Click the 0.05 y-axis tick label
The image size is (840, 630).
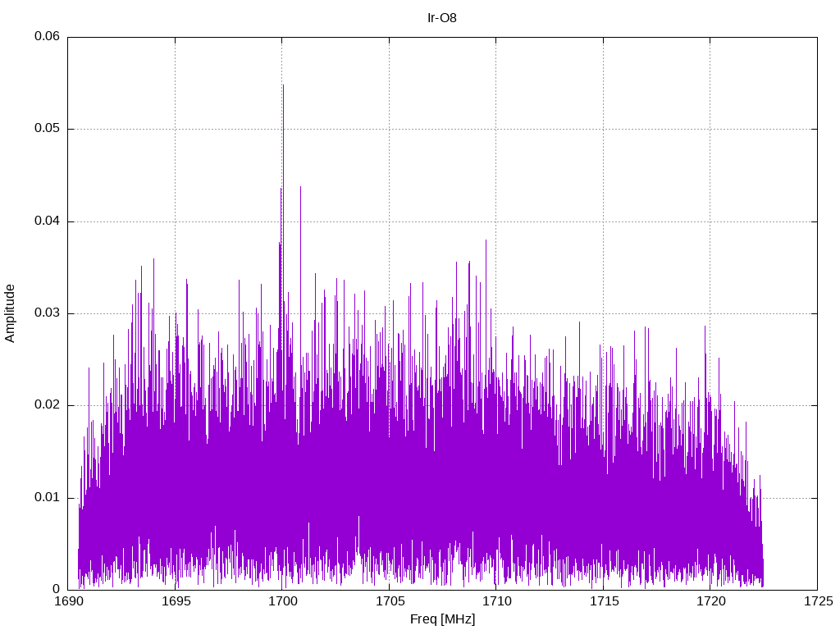click(x=47, y=129)
